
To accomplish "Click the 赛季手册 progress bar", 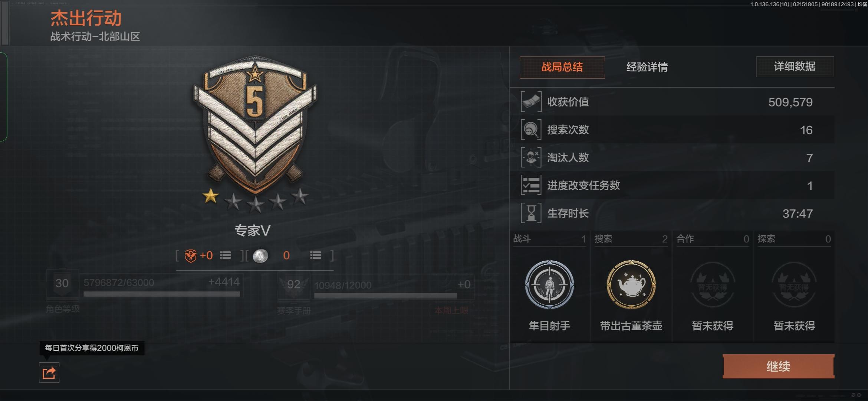I will [385, 296].
